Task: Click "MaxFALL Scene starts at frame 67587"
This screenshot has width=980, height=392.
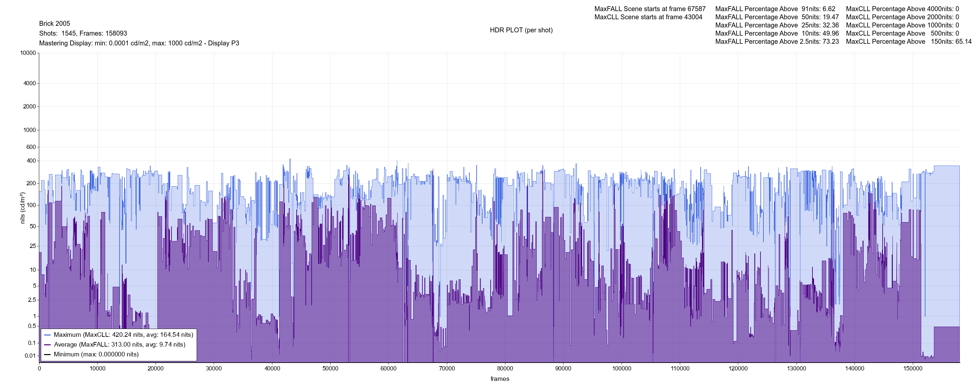Action: pyautogui.click(x=650, y=9)
